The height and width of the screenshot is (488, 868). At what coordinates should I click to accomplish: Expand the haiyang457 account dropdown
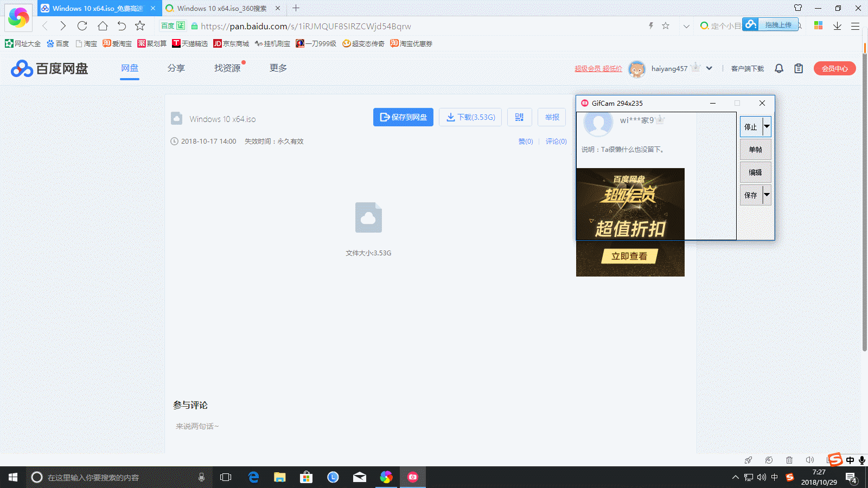(709, 68)
